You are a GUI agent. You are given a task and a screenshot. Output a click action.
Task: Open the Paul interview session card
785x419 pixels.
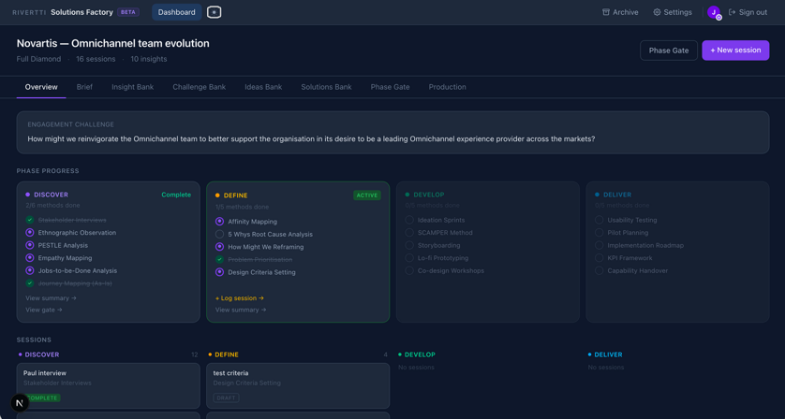point(108,385)
